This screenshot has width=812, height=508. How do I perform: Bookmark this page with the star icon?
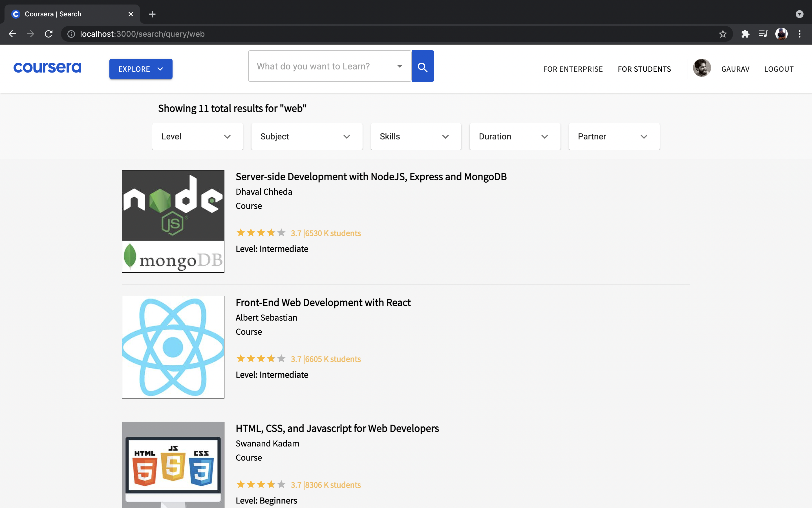pyautogui.click(x=723, y=34)
